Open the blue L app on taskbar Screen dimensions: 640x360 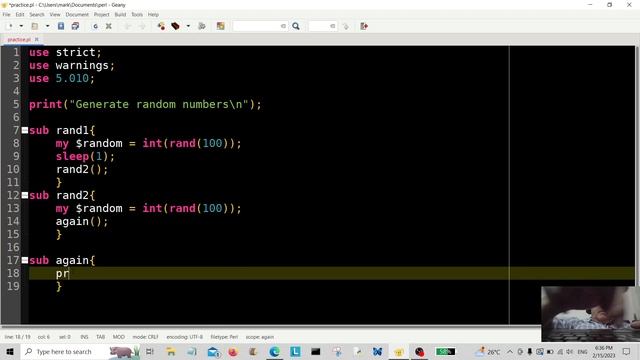295,351
